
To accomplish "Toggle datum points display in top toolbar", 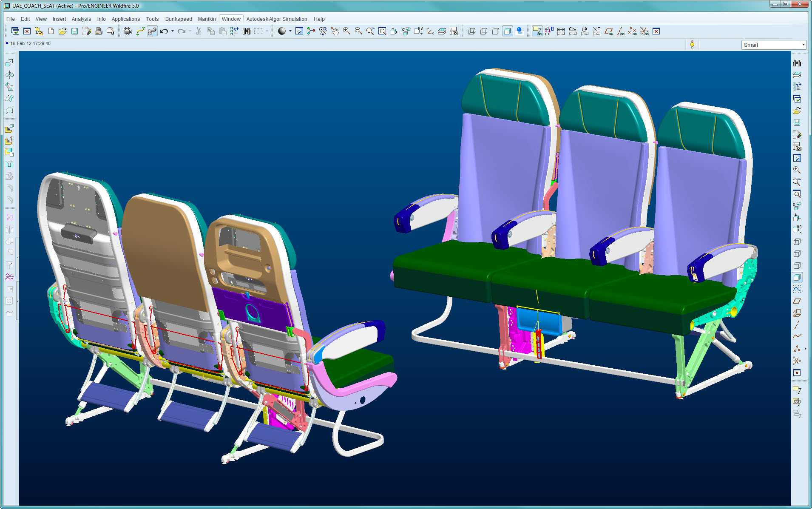I will (632, 31).
